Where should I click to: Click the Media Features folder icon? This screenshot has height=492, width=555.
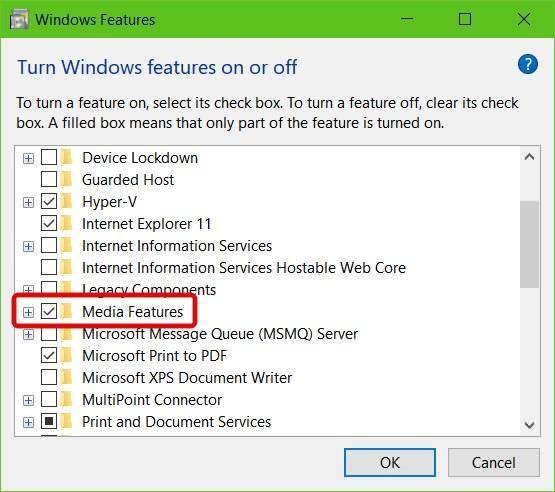tap(67, 311)
